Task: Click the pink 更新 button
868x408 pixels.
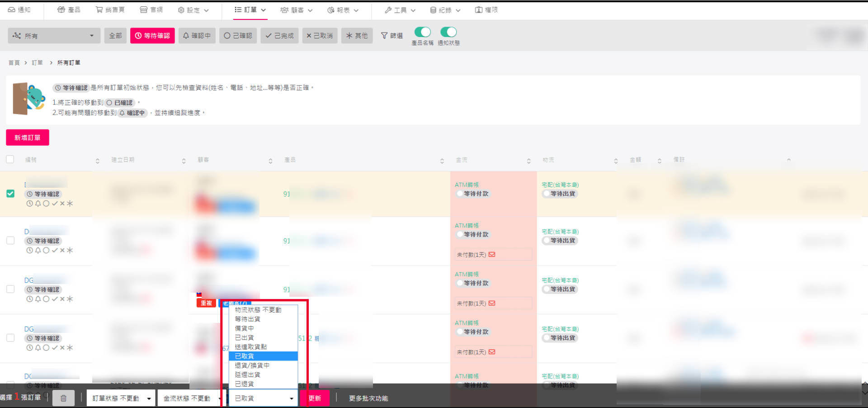Action: [315, 398]
